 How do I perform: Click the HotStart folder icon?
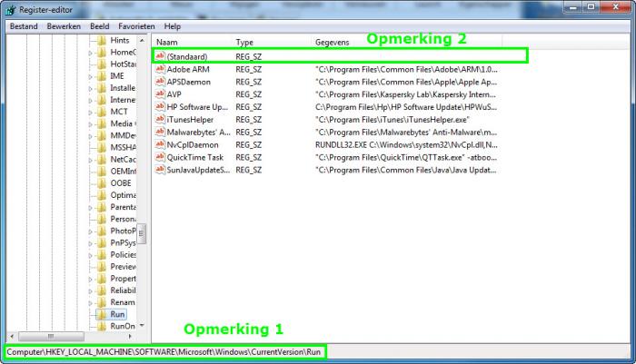tap(102, 64)
